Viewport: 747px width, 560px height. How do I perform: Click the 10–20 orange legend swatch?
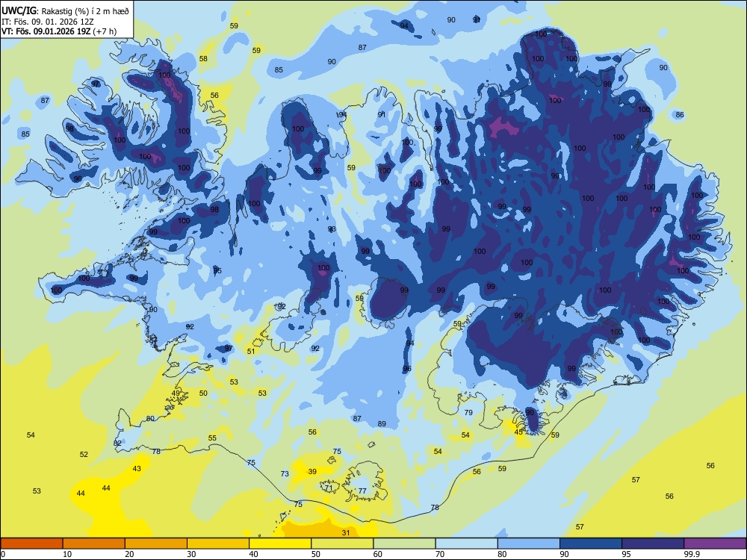point(94,544)
